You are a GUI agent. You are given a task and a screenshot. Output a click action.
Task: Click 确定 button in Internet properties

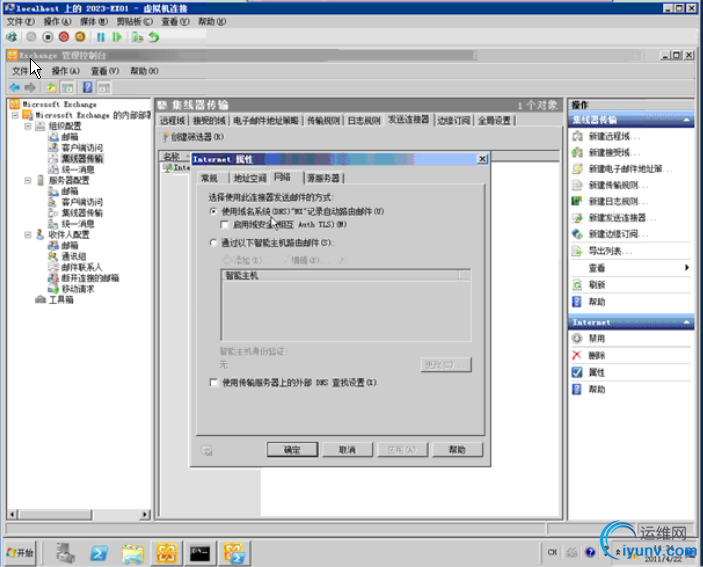292,450
